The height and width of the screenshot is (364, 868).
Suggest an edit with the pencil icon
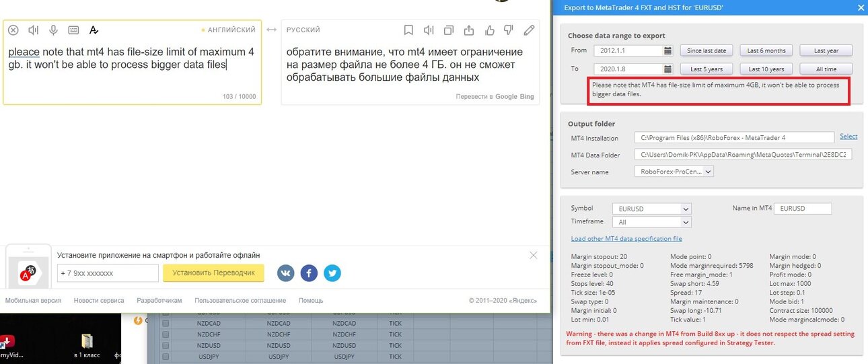coord(530,30)
